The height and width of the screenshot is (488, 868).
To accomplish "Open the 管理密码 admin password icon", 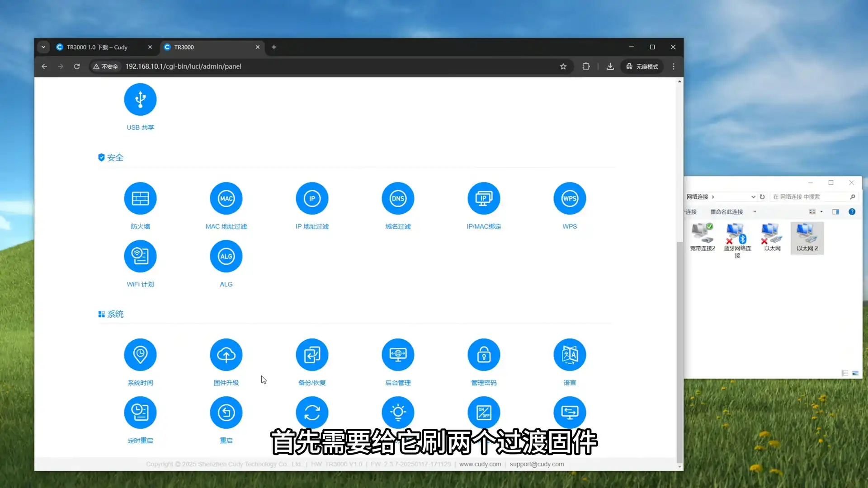I will [x=484, y=355].
